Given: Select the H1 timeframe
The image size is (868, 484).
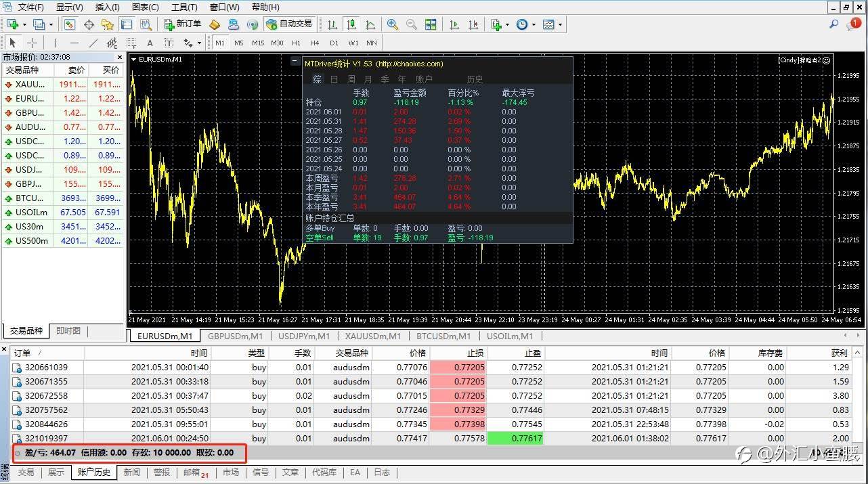Looking at the screenshot, I should click(x=296, y=43).
